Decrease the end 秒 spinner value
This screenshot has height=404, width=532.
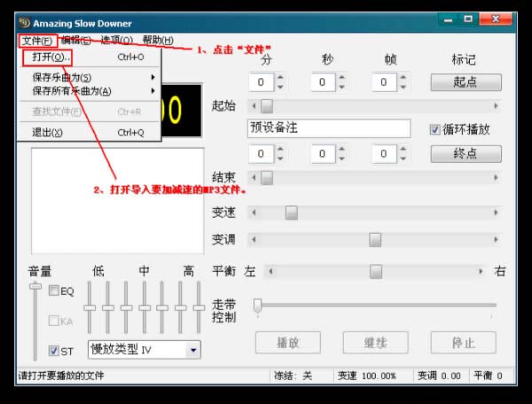[341, 159]
